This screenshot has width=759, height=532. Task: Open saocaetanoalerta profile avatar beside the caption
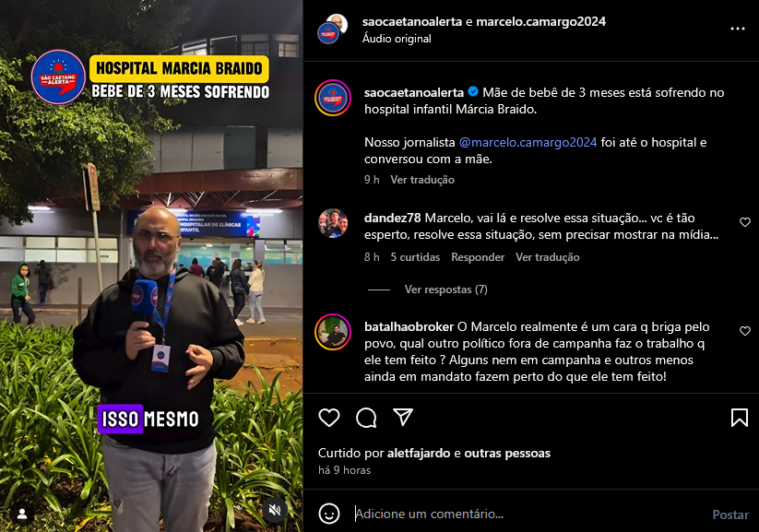[x=333, y=98]
